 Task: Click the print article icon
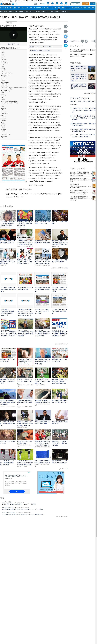(66, 32)
